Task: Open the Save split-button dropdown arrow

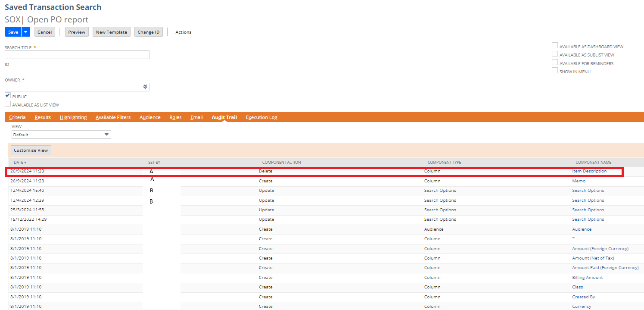Action: [25, 31]
